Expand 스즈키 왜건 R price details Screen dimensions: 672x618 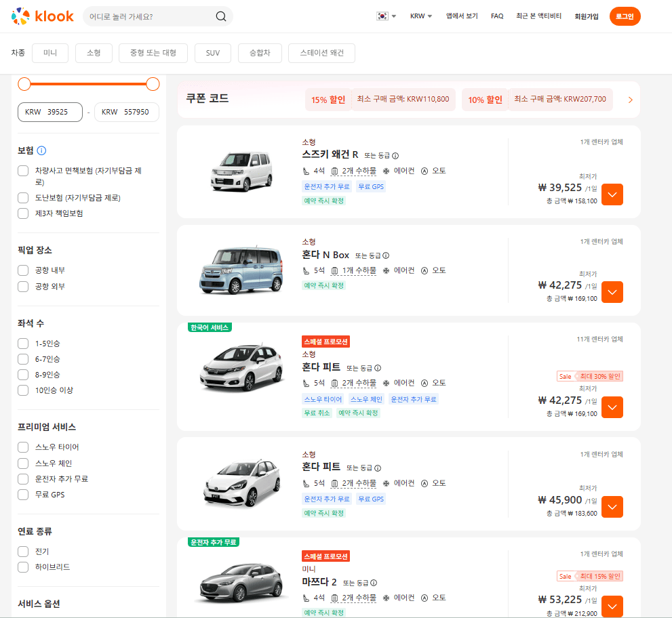[612, 194]
